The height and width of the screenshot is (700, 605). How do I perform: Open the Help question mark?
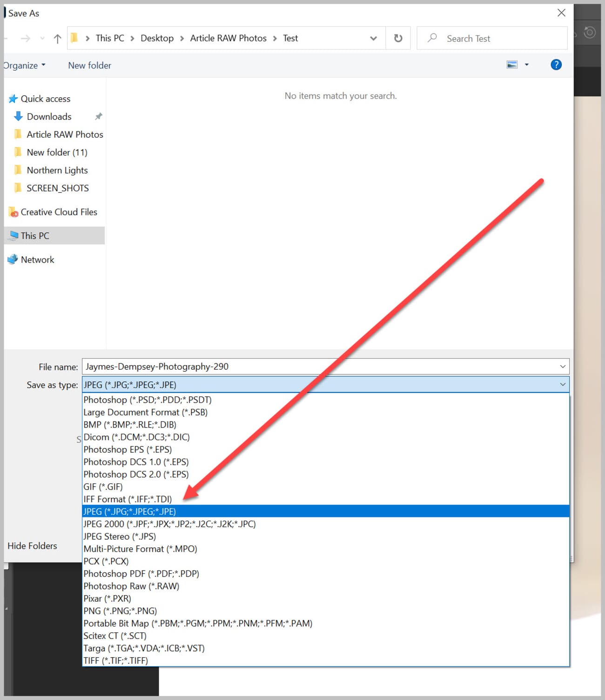(556, 65)
